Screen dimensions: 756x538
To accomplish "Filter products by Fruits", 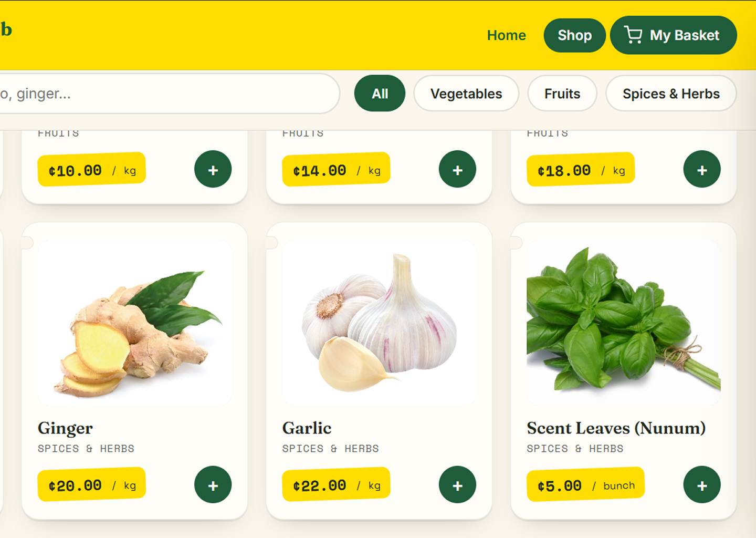I will click(x=562, y=94).
